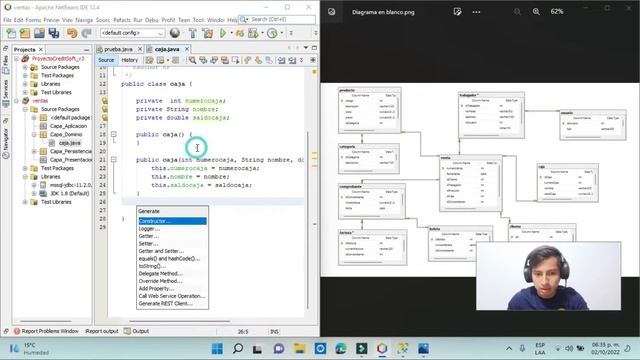Open the Run Project dropdown arrow
Image resolution: width=640 pixels, height=360 pixels.
231,33
